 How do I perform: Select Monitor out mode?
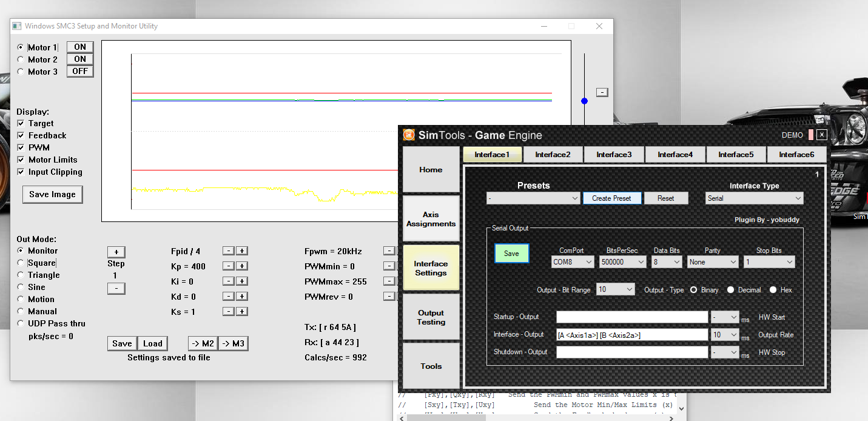tap(21, 251)
